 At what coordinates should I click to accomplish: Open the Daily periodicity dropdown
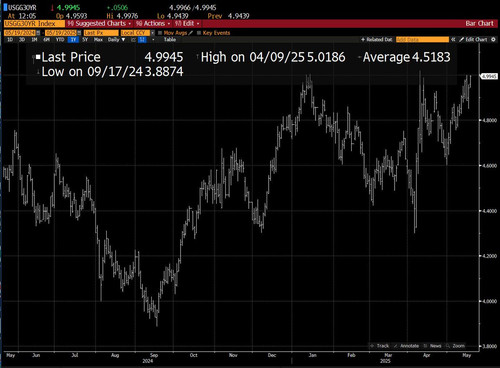[x=116, y=40]
